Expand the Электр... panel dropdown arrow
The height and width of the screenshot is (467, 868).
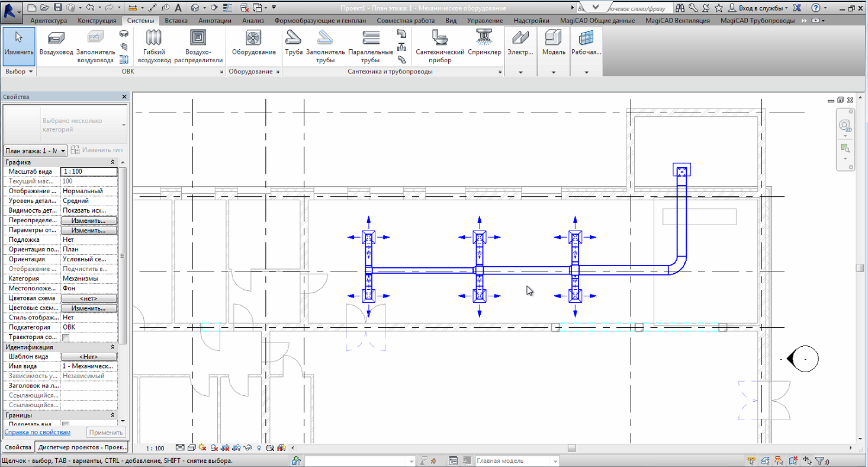pos(520,72)
